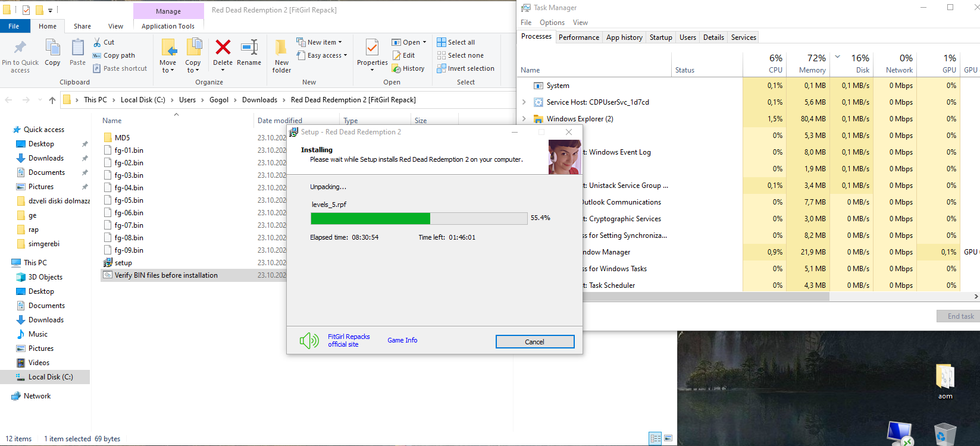Click Copy path in ribbon
Image resolution: width=980 pixels, height=446 pixels.
click(114, 55)
